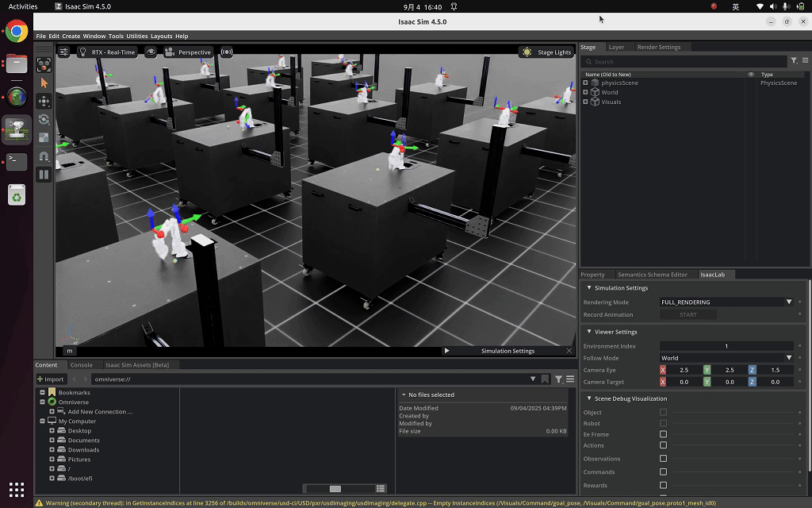Screen dimensions: 812x508
Task: Open the viewport settings sliders icon
Action: tap(63, 52)
